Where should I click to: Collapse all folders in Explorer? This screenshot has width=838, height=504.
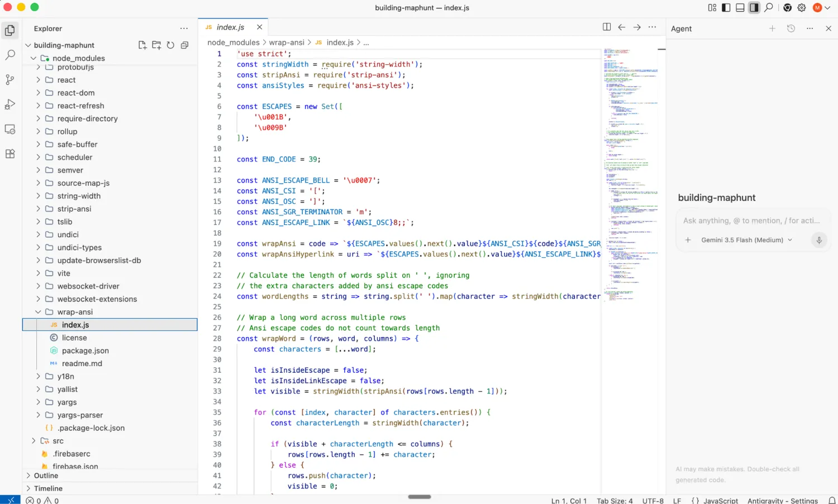click(x=184, y=45)
